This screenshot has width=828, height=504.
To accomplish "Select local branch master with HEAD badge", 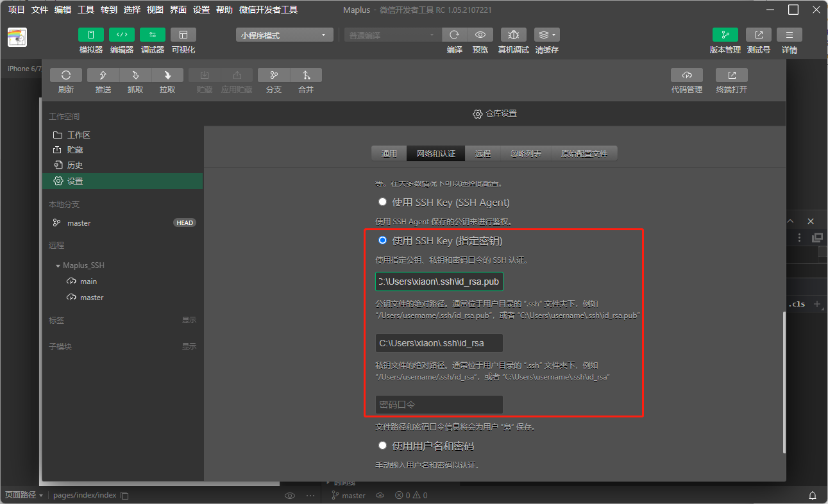I will (123, 223).
